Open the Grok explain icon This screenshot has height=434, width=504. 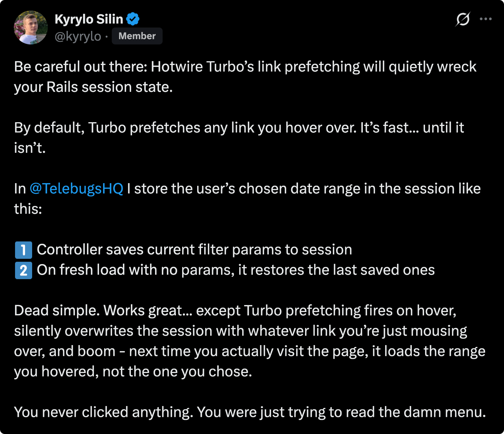point(463,19)
